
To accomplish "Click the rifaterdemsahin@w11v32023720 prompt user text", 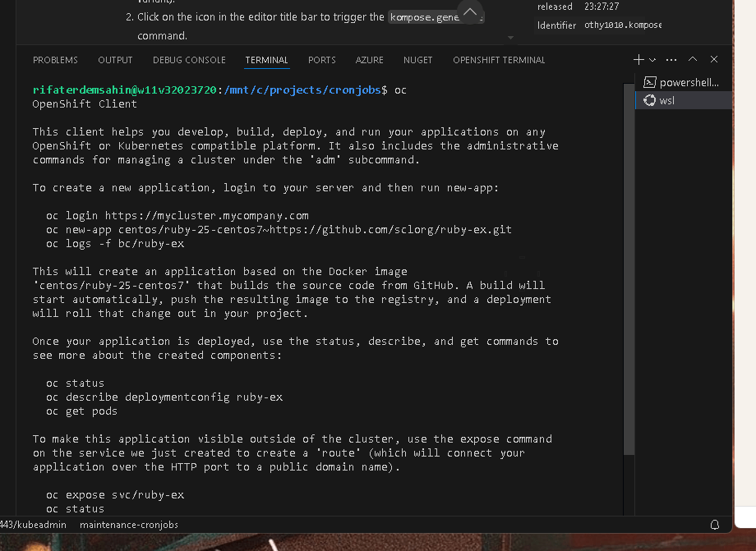I will point(124,90).
